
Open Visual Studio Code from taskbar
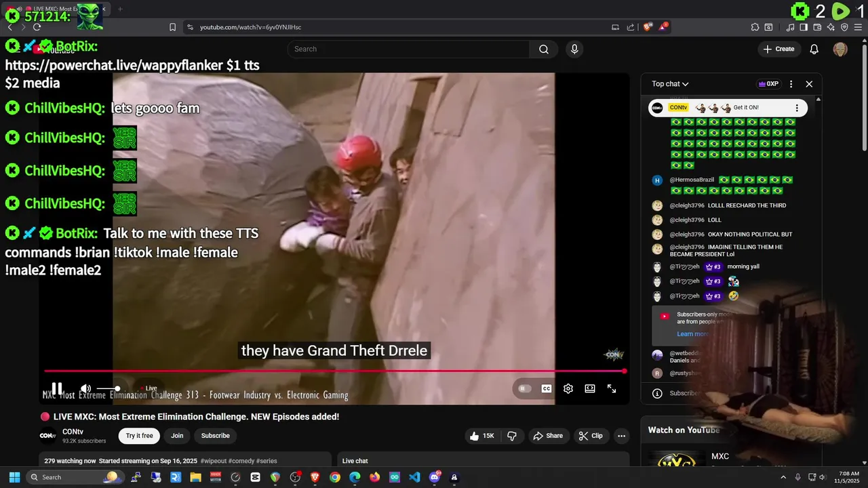tap(414, 477)
